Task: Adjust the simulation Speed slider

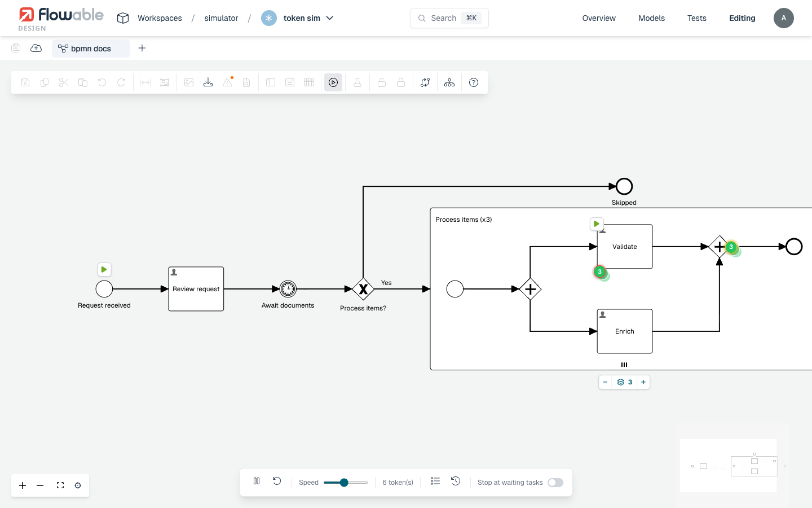Action: click(x=345, y=483)
